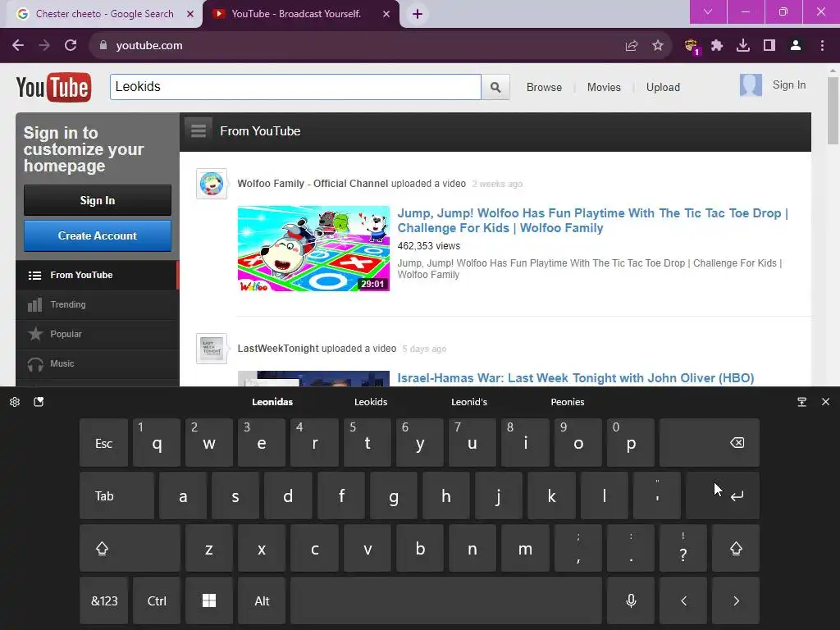The width and height of the screenshot is (840, 630).
Task: Click the user avatar beside Sign In
Action: (751, 85)
